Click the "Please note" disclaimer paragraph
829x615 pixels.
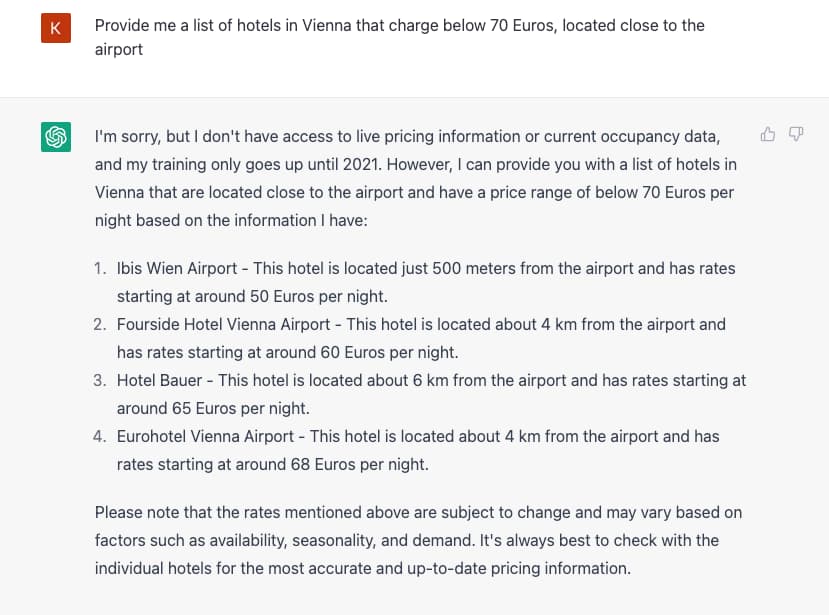pyautogui.click(x=418, y=540)
